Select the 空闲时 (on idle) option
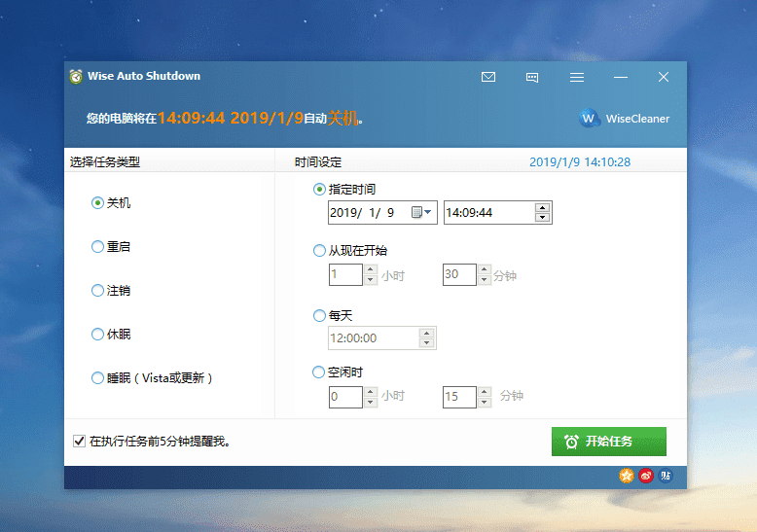This screenshot has height=532, width=757. tap(319, 372)
